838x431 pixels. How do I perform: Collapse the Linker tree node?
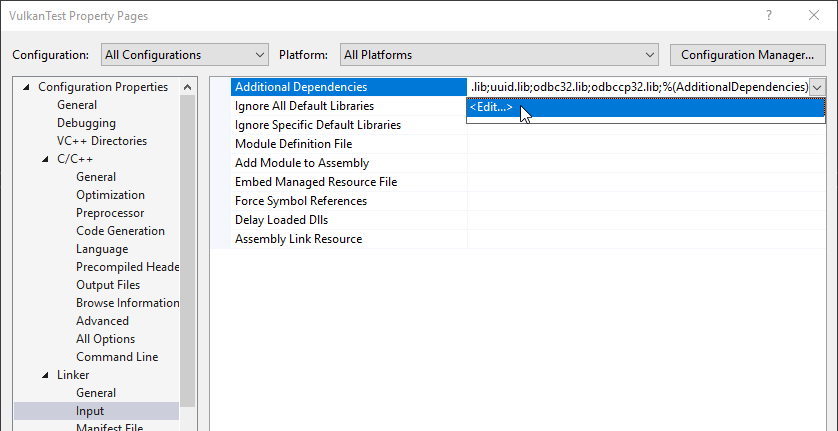coord(45,375)
